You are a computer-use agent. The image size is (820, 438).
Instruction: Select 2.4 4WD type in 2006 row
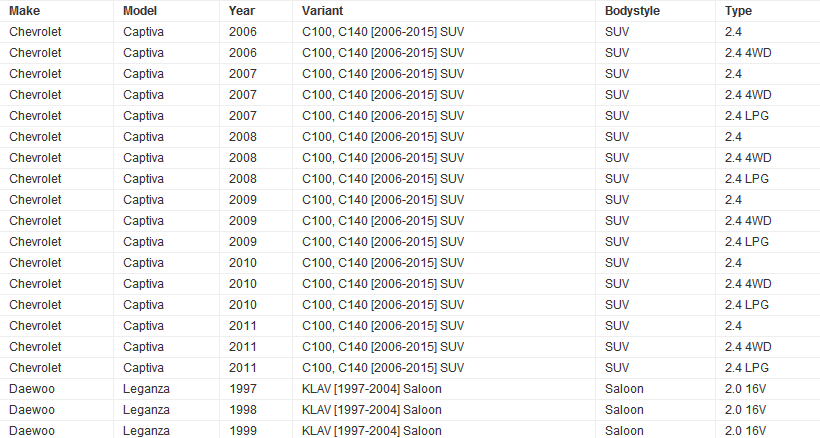click(748, 52)
